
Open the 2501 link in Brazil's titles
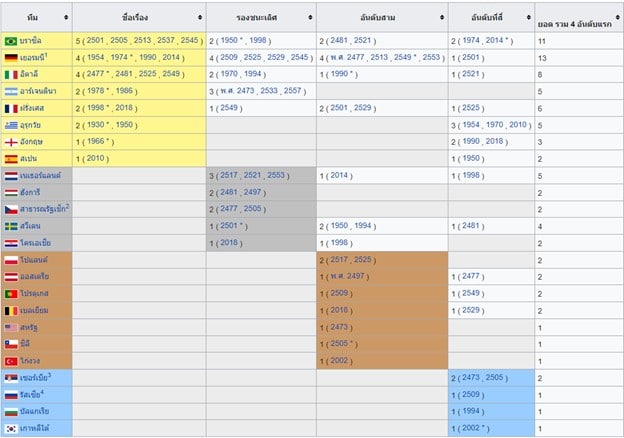pyautogui.click(x=95, y=40)
